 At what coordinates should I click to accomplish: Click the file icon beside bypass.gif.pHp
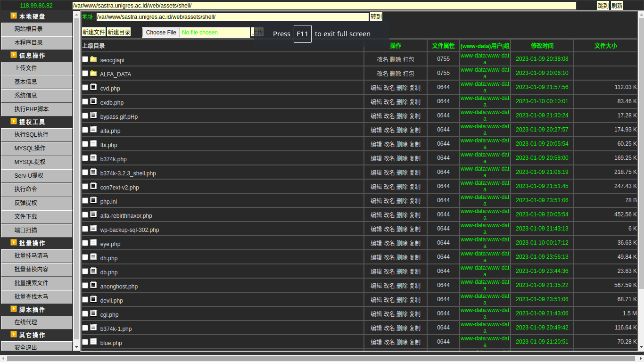pos(93,115)
